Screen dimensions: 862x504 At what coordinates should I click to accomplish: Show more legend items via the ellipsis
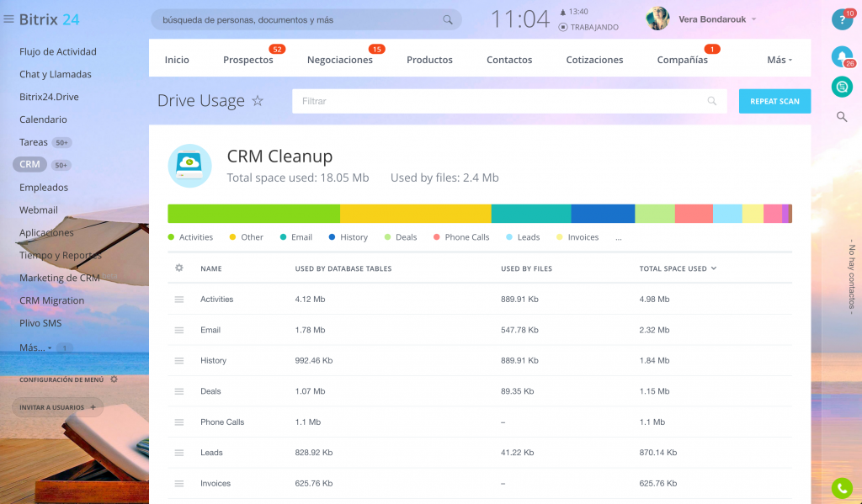coord(619,238)
